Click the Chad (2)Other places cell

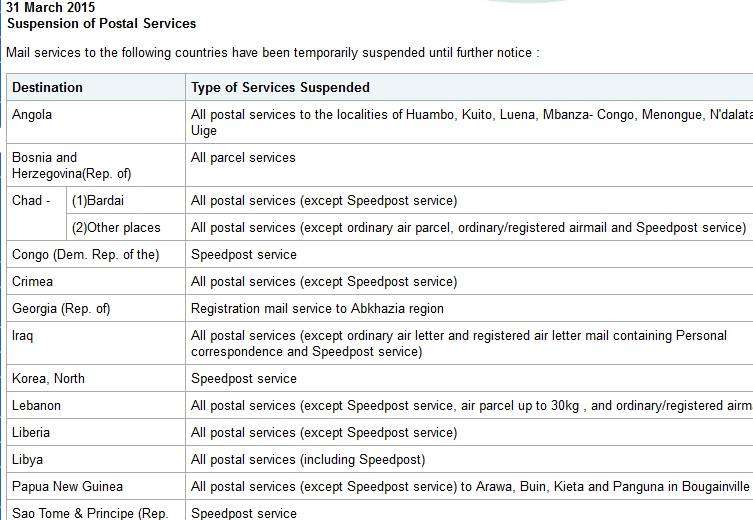(x=126, y=227)
